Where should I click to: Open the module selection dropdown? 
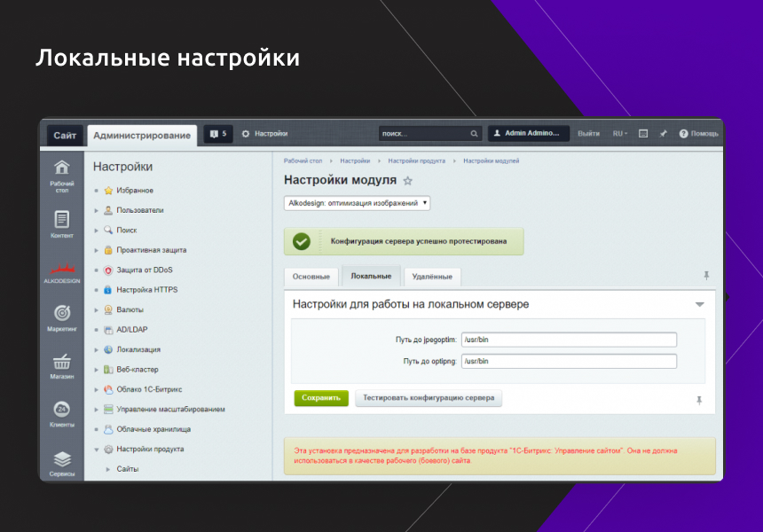pyautogui.click(x=356, y=201)
